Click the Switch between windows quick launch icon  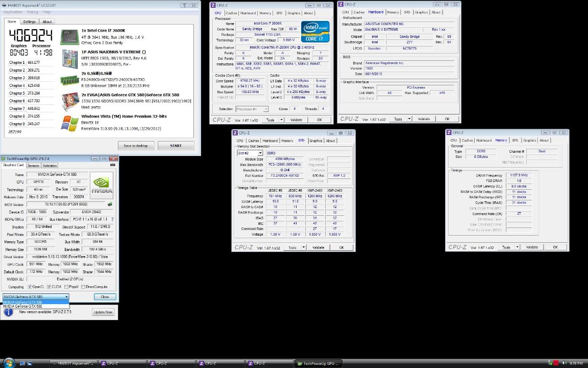pyautogui.click(x=29, y=363)
